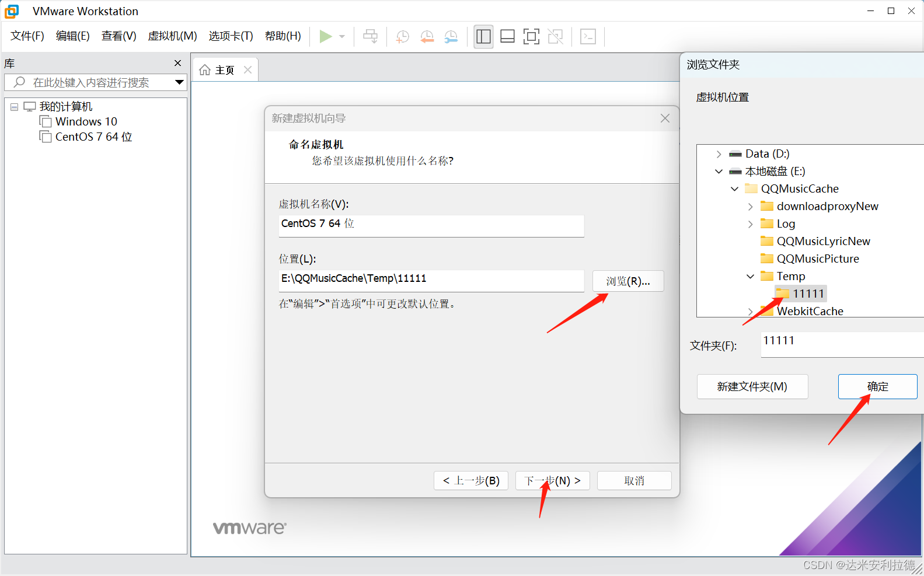
Task: Click the library search magnifier icon
Action: [20, 82]
